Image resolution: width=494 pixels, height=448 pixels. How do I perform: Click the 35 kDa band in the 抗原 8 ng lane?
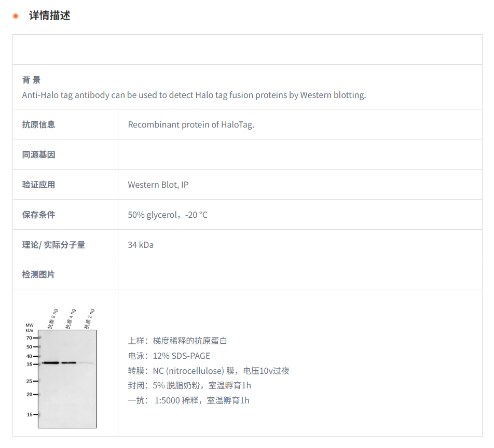click(x=51, y=362)
